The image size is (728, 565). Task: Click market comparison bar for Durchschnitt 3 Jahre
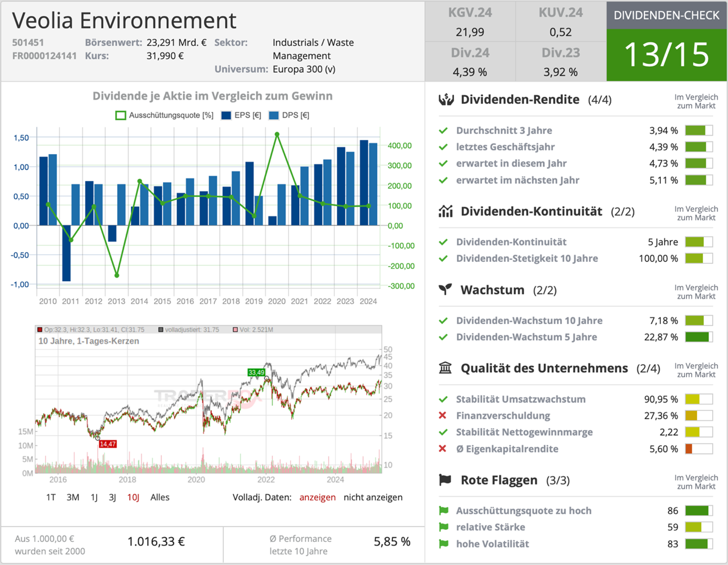tap(699, 130)
